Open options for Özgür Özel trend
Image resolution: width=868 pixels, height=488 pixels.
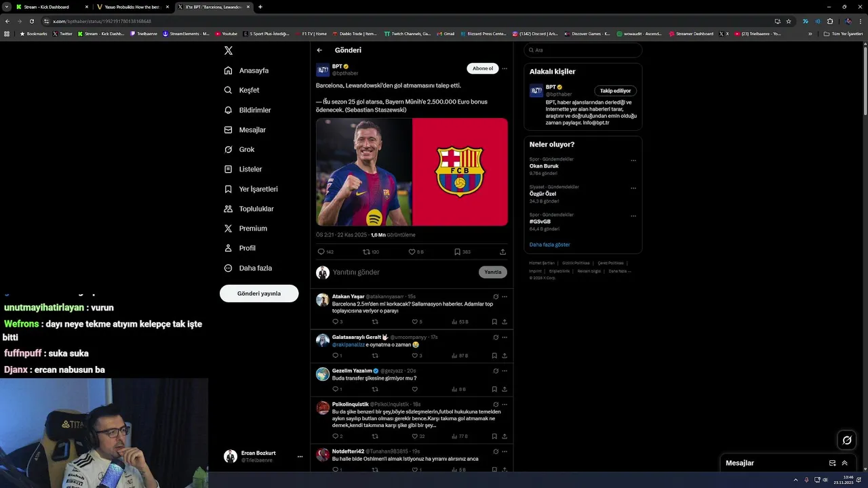(x=633, y=188)
